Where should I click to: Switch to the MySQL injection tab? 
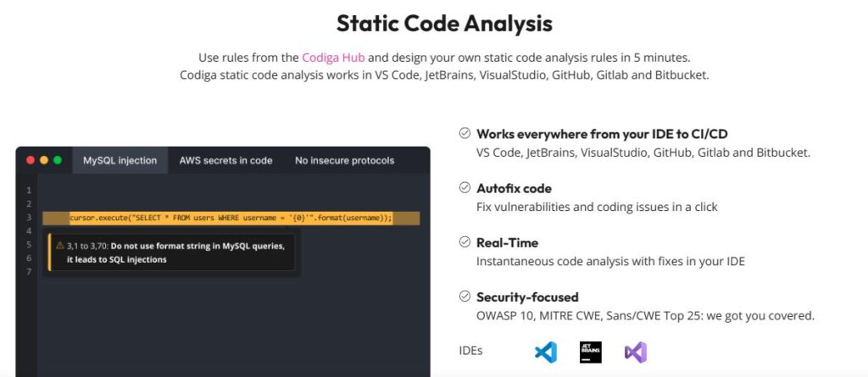120,161
